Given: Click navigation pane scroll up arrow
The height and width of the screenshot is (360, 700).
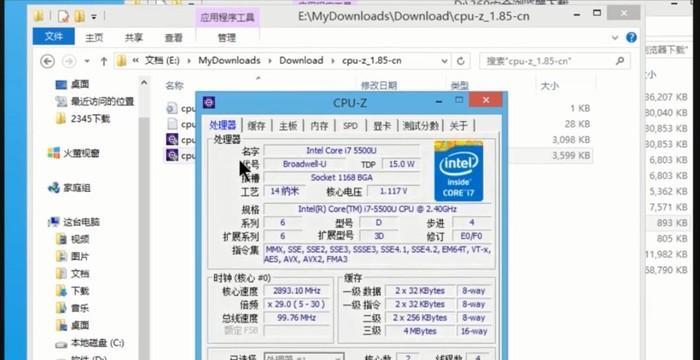Looking at the screenshot, I should click(x=144, y=83).
